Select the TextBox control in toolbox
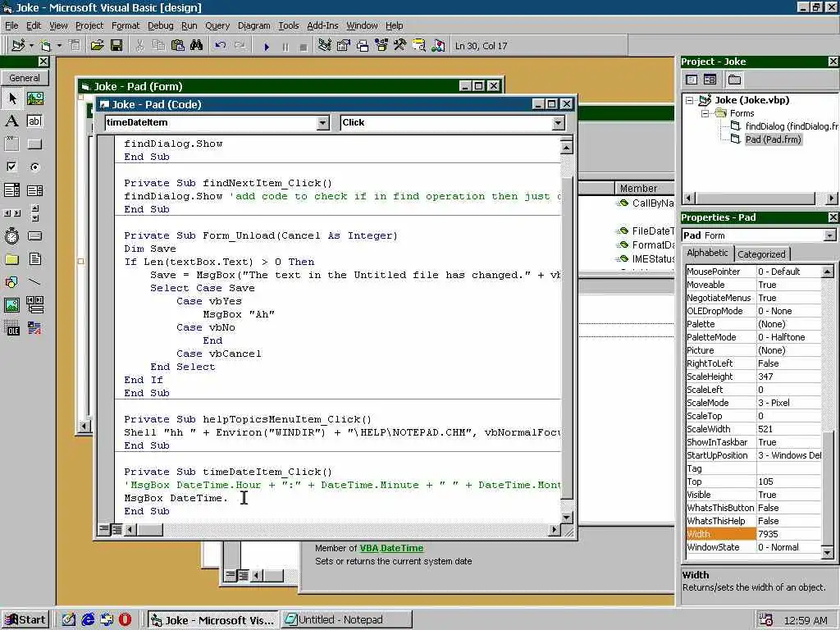The height and width of the screenshot is (630, 840). [34, 121]
